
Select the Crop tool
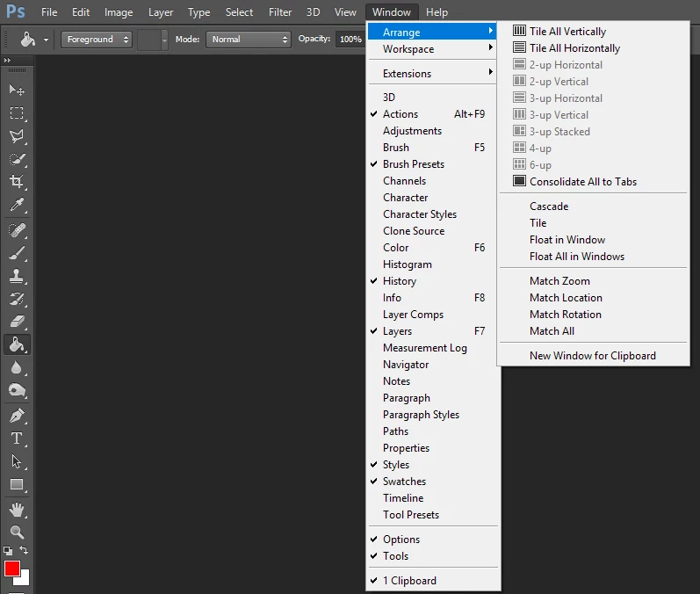coord(17,181)
